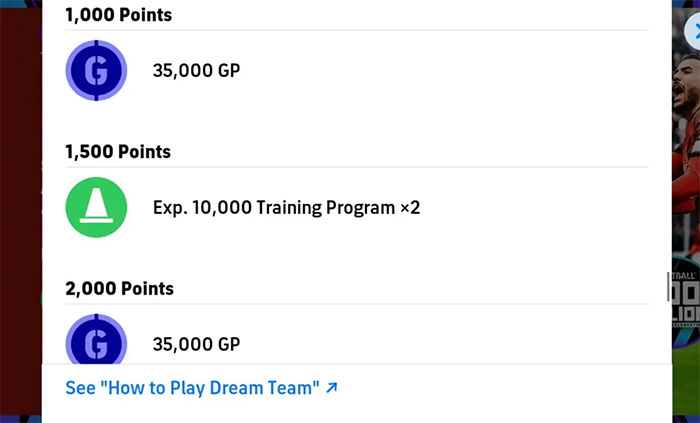This screenshot has height=423, width=700.
Task: Open the "How to Play Dream Team" link
Action: pos(192,388)
